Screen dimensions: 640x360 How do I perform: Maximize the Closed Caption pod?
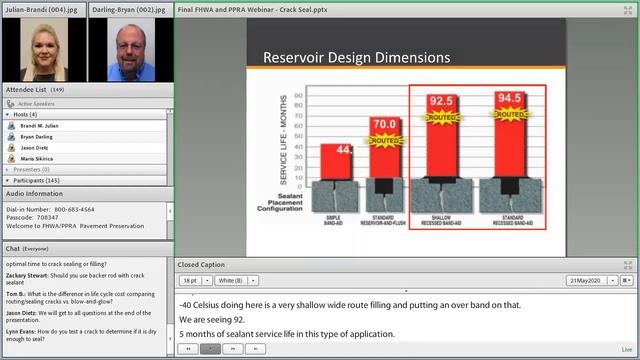pyautogui.click(x=628, y=265)
